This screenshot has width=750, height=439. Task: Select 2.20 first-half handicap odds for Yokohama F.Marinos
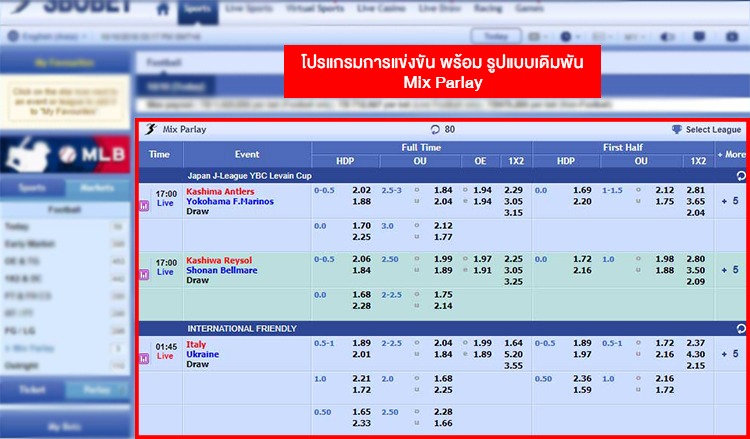coord(582,201)
